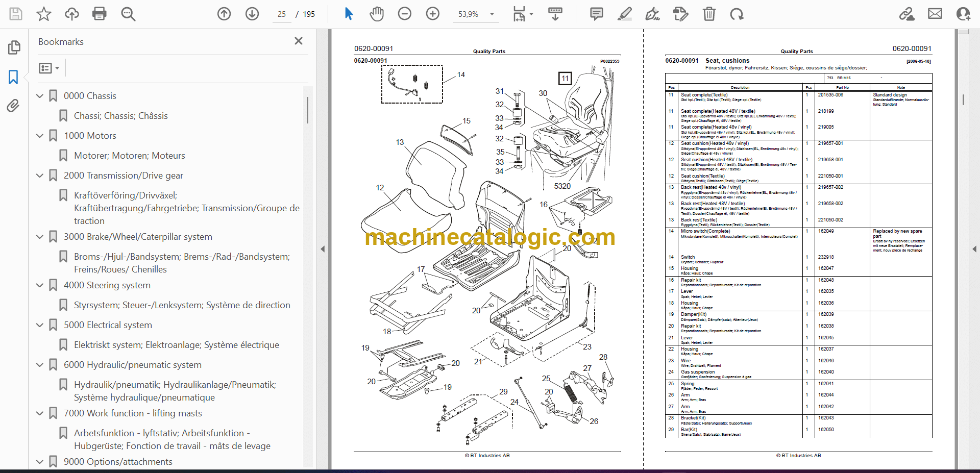Jump to Broms-/Hjul-/Bandsystem bookmark
Screen dimensions: 980x473
(182, 263)
